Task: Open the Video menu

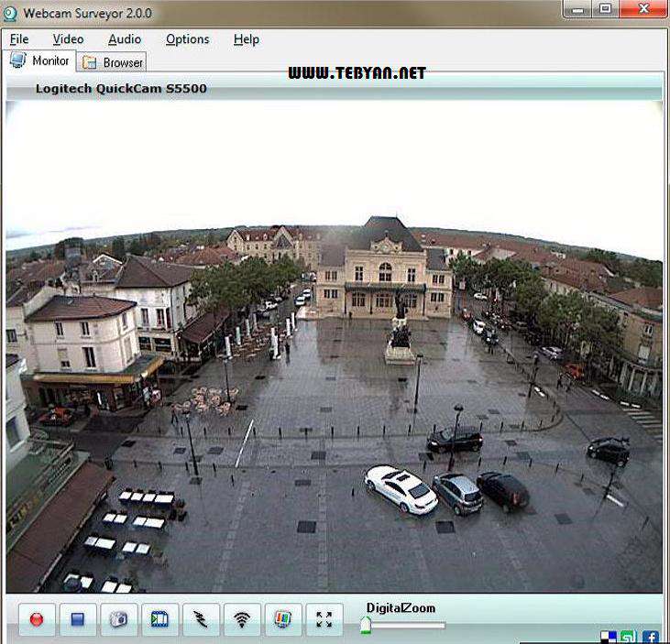Action: point(68,39)
